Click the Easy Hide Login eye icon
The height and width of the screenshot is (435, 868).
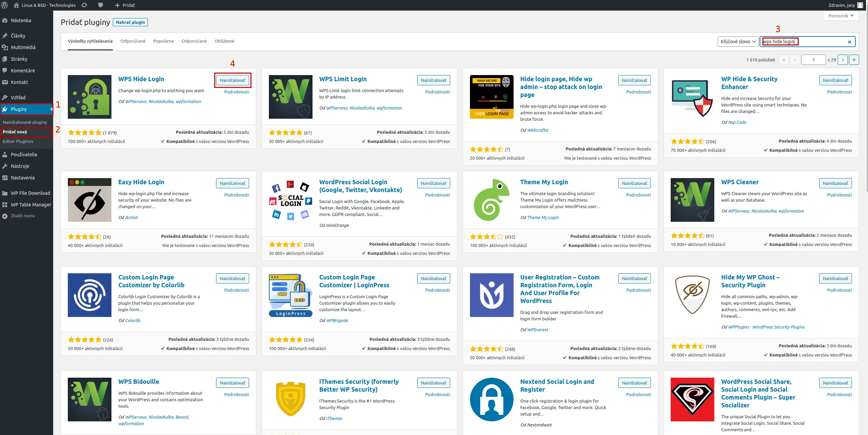90,200
